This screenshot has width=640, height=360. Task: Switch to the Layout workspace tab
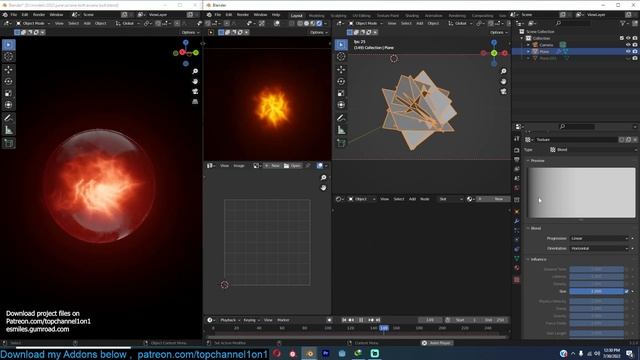tap(297, 16)
